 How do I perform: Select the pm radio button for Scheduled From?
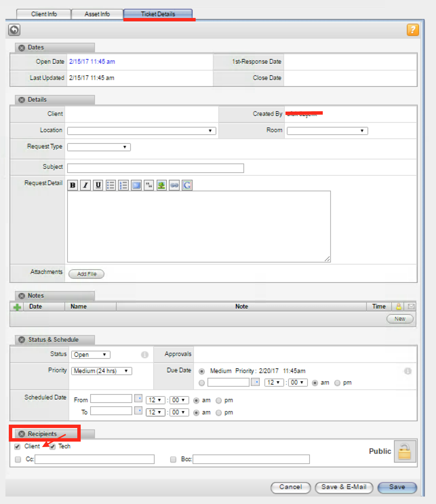[219, 400]
